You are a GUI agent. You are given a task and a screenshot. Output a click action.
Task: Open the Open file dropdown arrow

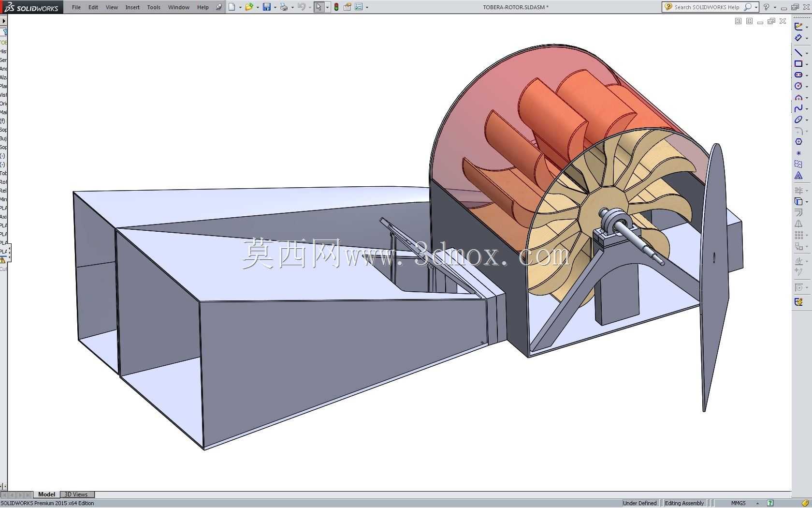pyautogui.click(x=258, y=7)
